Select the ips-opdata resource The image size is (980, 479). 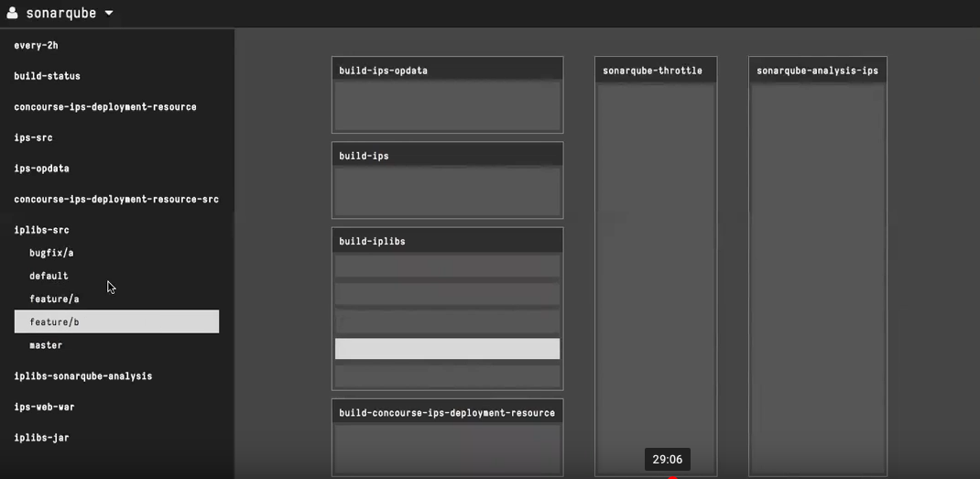42,169
